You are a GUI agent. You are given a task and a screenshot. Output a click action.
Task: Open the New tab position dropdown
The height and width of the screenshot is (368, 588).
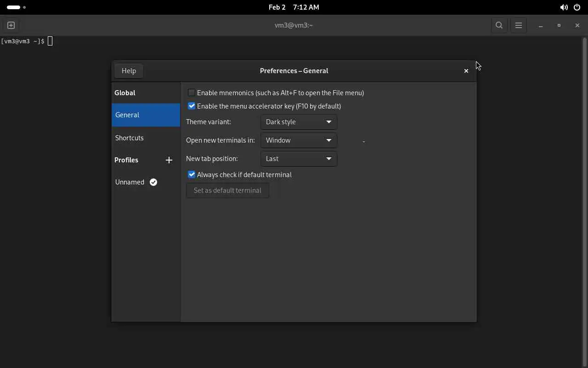pyautogui.click(x=299, y=159)
